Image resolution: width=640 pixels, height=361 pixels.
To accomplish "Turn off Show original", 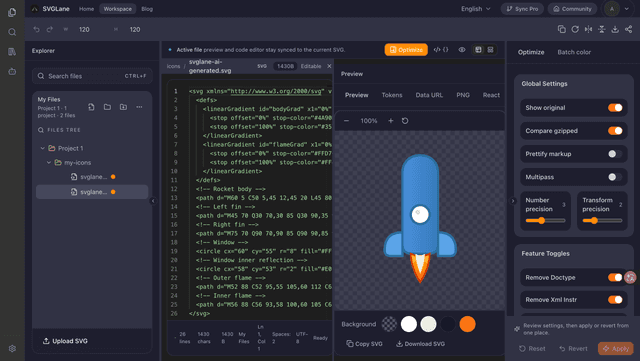I will [615, 107].
